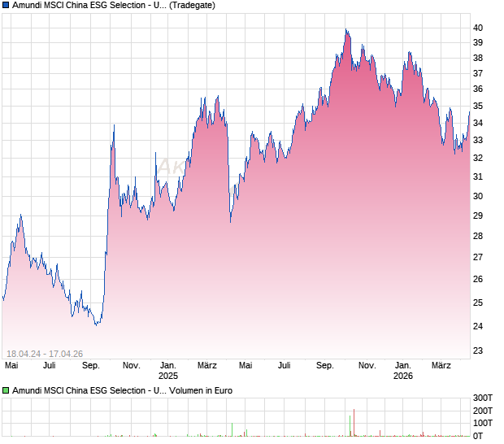The height and width of the screenshot is (444, 504).
Task: Click the price axis label 32
Action: pyautogui.click(x=478, y=158)
